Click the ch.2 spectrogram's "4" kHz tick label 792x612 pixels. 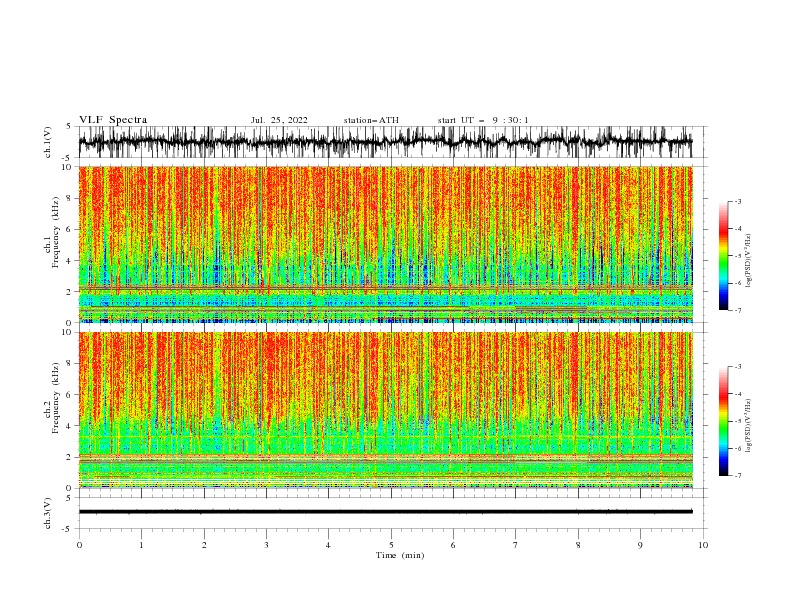(x=69, y=426)
